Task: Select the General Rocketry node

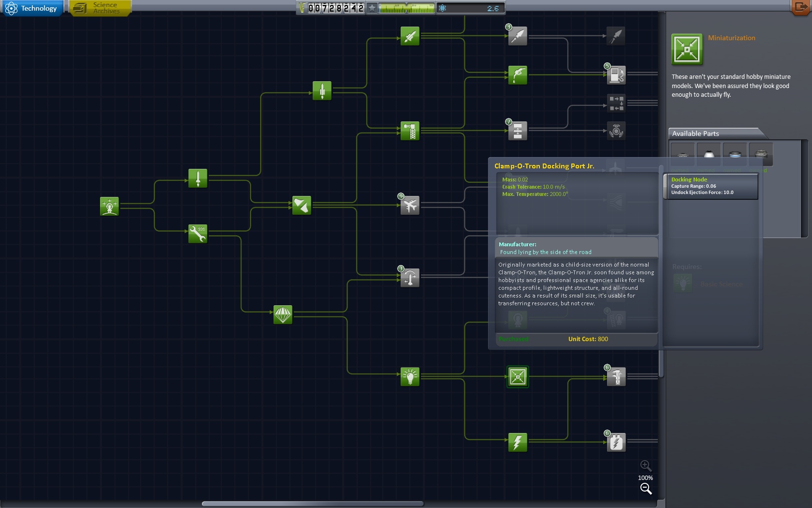Action: pyautogui.click(x=322, y=90)
